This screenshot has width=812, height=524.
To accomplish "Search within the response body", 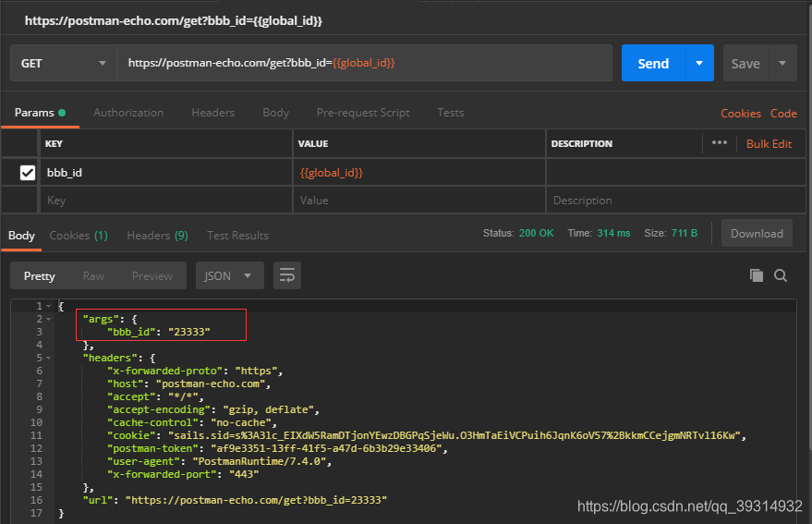I will point(781,275).
